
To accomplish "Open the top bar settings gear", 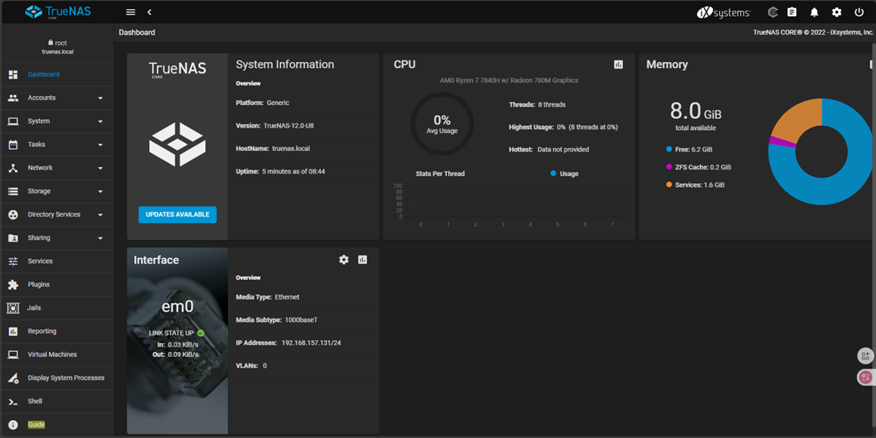I will (837, 12).
